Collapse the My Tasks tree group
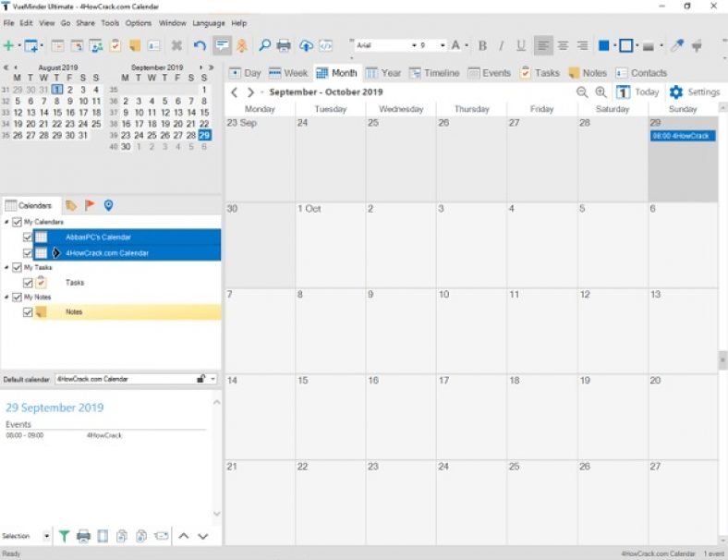 [x=6, y=267]
